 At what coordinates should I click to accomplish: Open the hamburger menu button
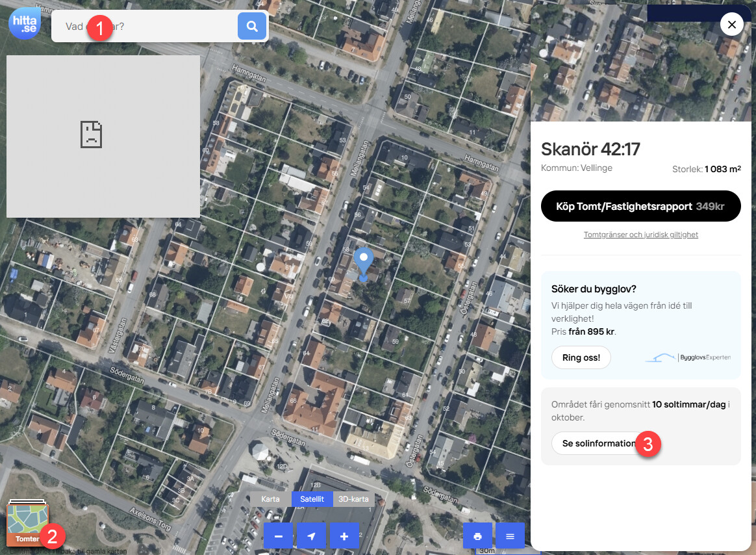pos(510,536)
